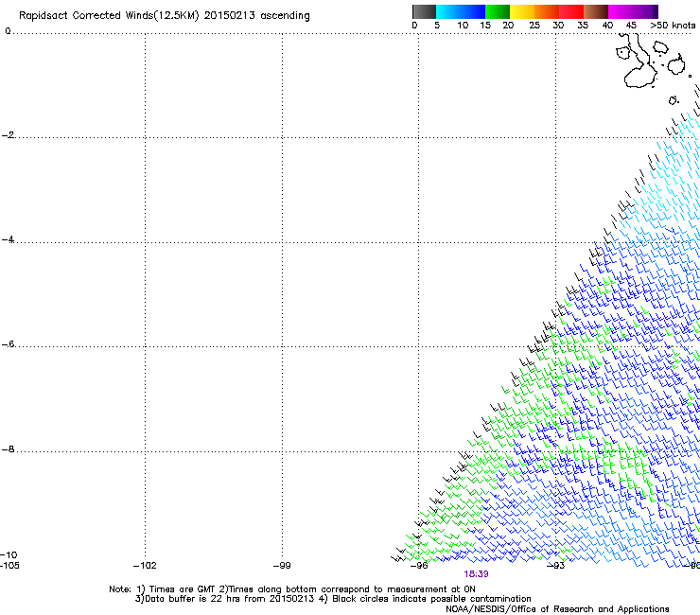Viewport: 700px width, 615px height.
Task: Click the plot title 'Rapidscat Corrected Winds(12.5KM)'
Action: [109, 16]
